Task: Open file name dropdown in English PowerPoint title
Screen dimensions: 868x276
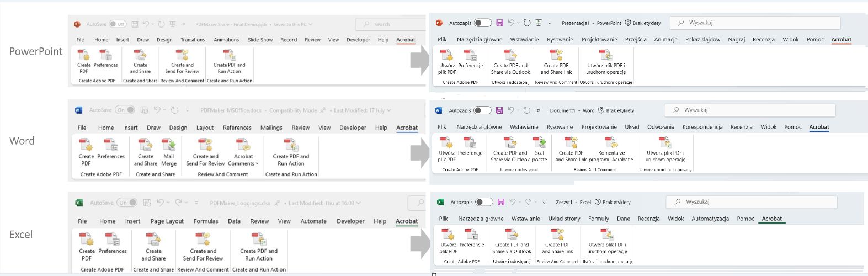Action: pyautogui.click(x=311, y=24)
